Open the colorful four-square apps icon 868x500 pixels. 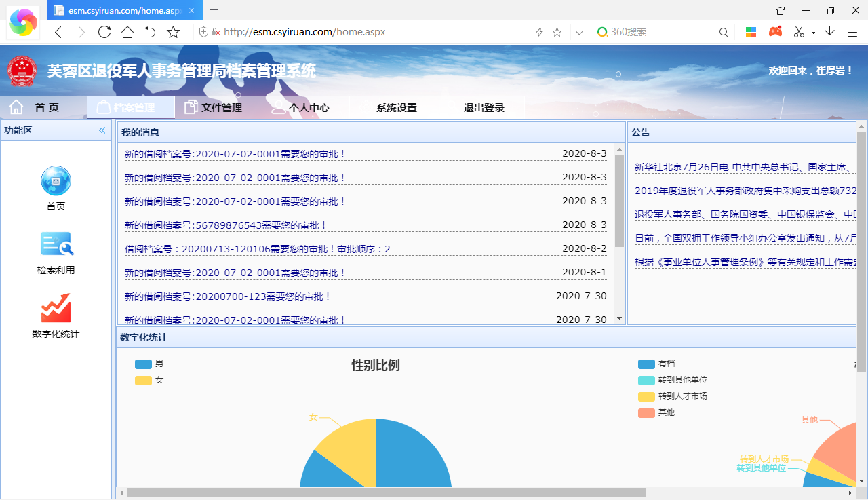pos(751,32)
